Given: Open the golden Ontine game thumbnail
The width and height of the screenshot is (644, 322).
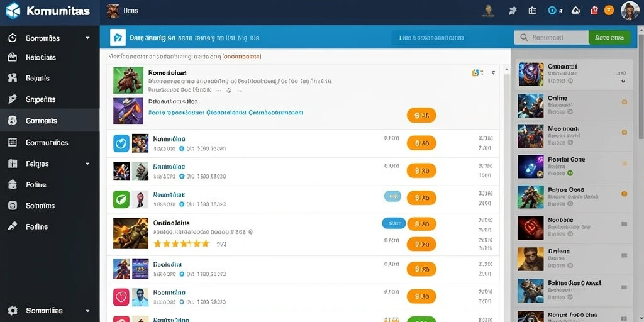Looking at the screenshot, I should (x=131, y=233).
